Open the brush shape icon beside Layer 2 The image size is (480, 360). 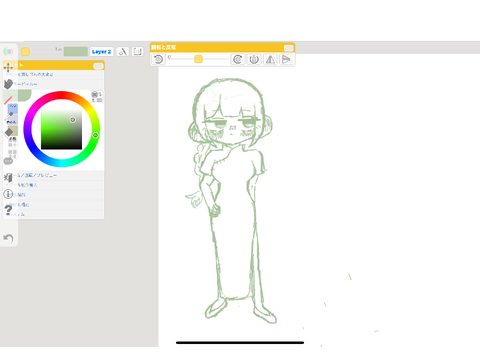123,51
